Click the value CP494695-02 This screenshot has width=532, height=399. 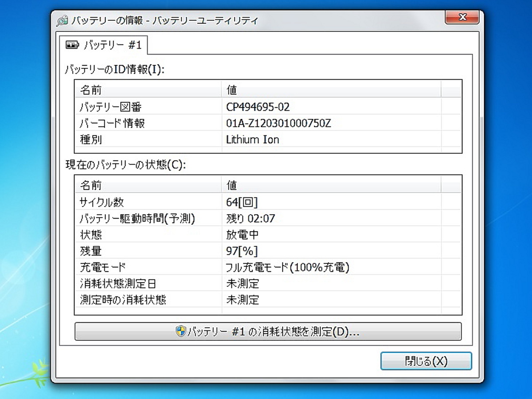(x=258, y=107)
